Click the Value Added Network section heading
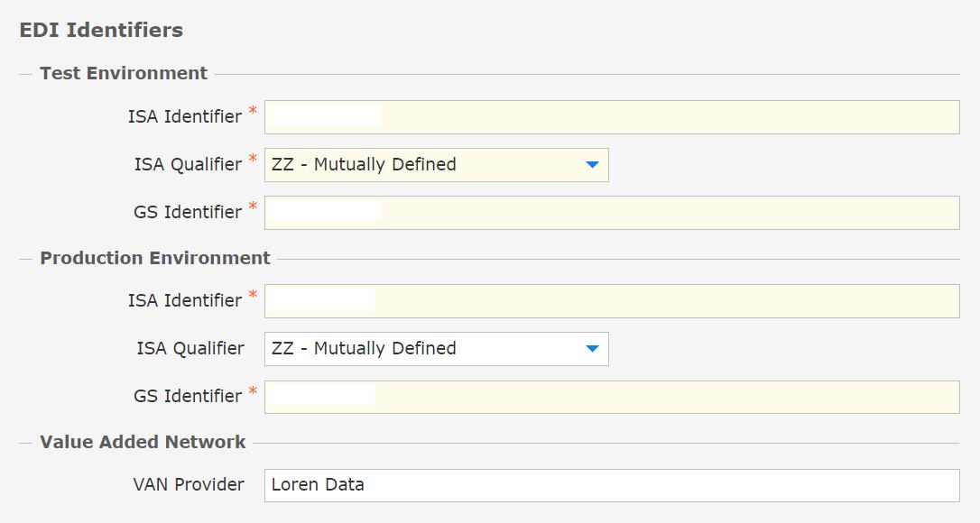This screenshot has height=523, width=980. tap(143, 443)
